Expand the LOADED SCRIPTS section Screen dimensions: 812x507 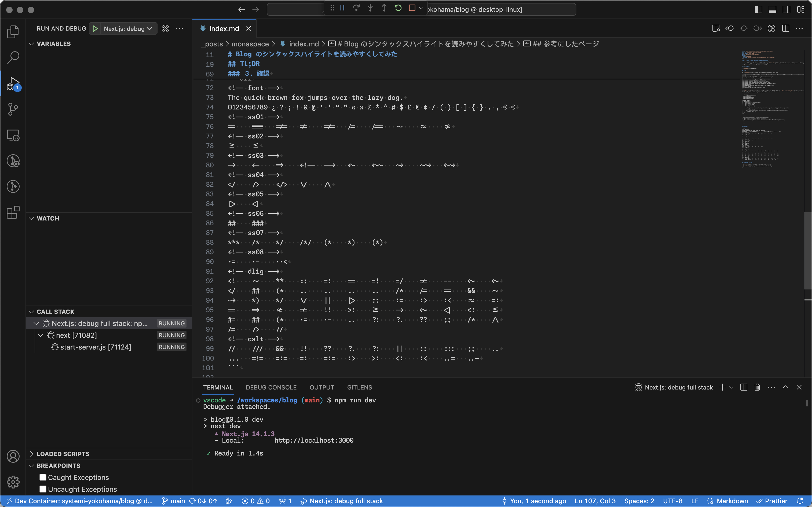[x=31, y=454]
